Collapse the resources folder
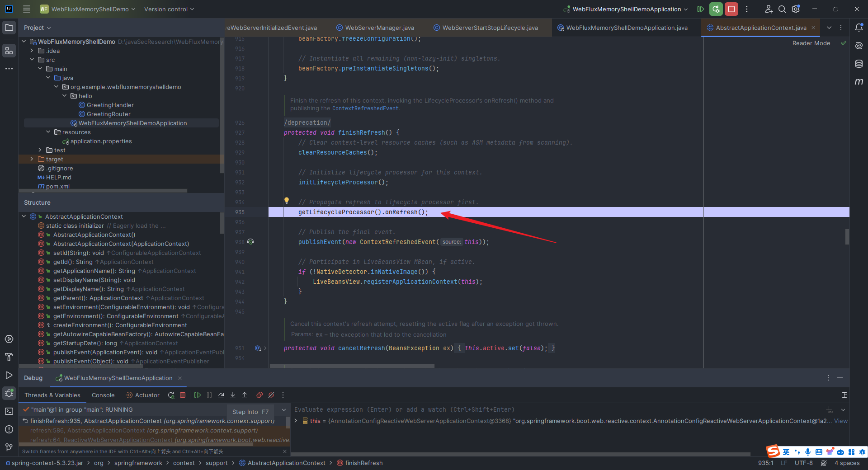 tap(48, 132)
